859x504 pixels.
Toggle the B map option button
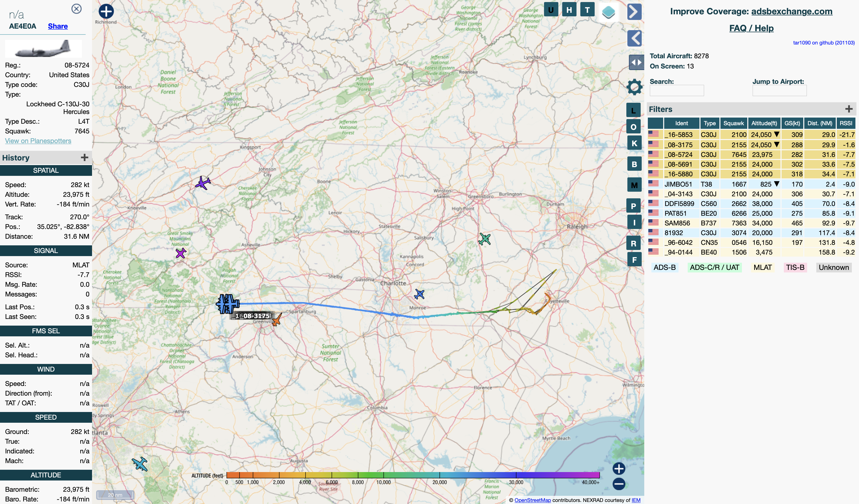[x=634, y=164]
